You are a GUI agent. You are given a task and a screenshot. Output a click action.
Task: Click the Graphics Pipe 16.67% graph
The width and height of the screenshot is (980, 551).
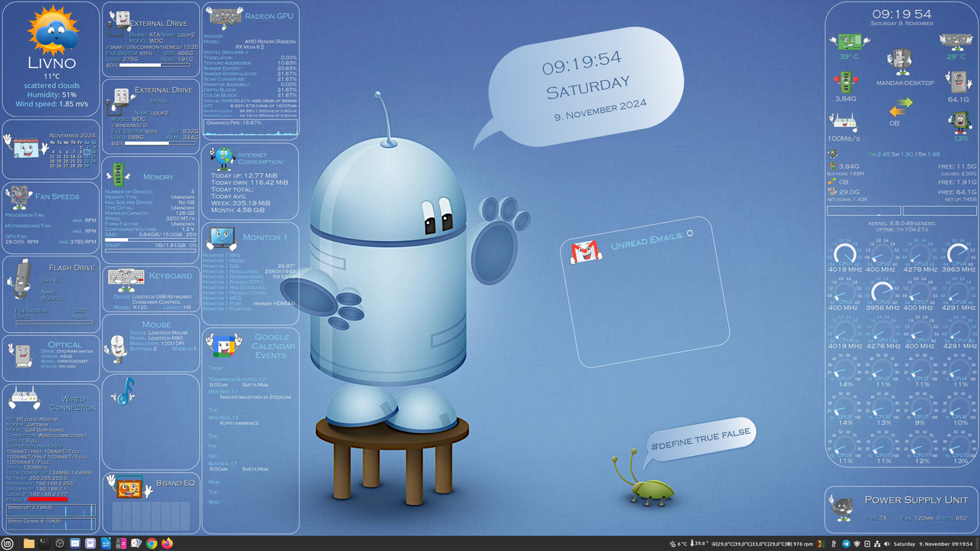250,127
